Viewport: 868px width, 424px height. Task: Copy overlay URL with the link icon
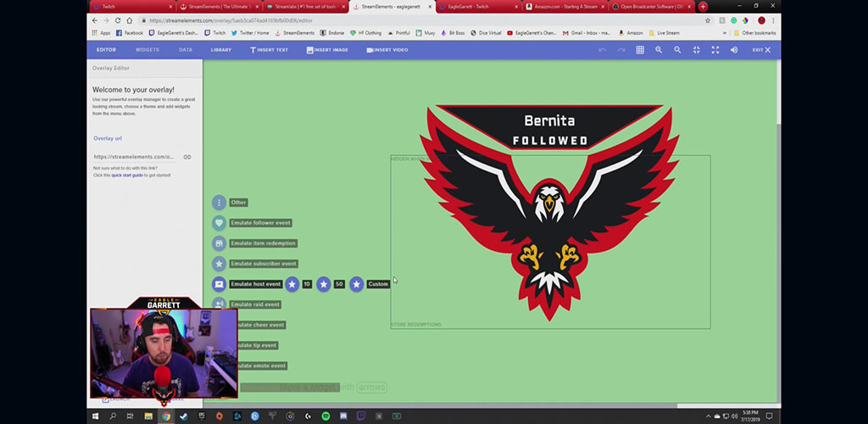pyautogui.click(x=187, y=157)
